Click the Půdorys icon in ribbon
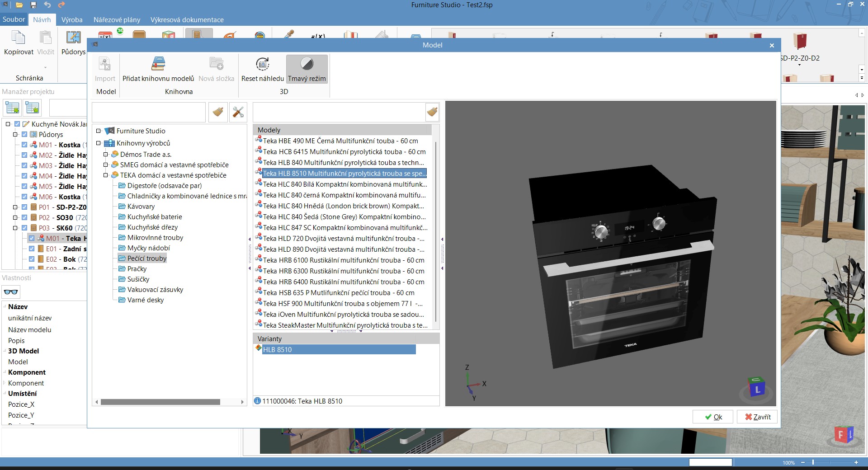The image size is (868, 470). pyautogui.click(x=73, y=38)
